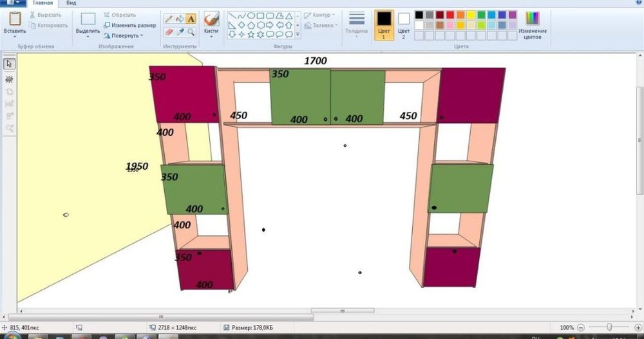Choose the oval callout shape
644x339 pixels.
coord(279,35)
